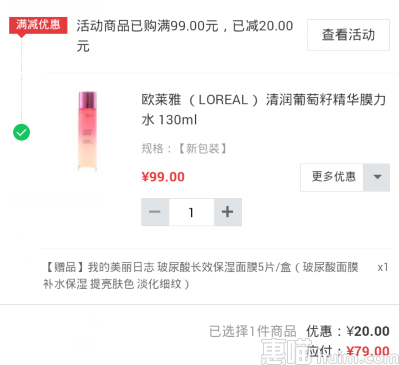Click the 规格：【新包装】 specification text
Viewport: 399px width, 365px height.
[x=184, y=148]
